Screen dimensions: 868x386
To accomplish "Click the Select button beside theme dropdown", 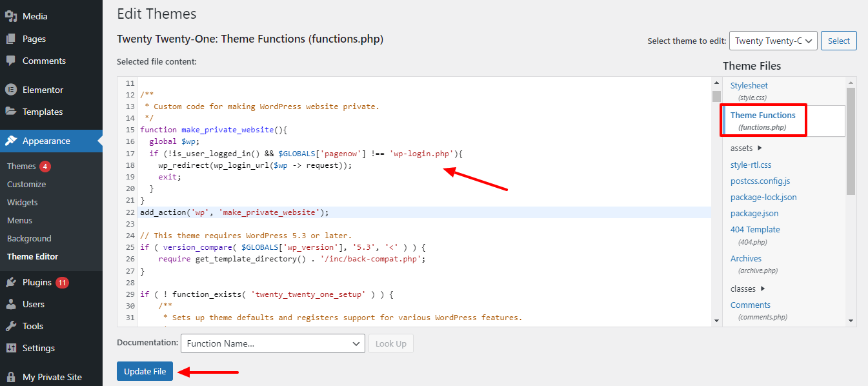I will point(839,41).
